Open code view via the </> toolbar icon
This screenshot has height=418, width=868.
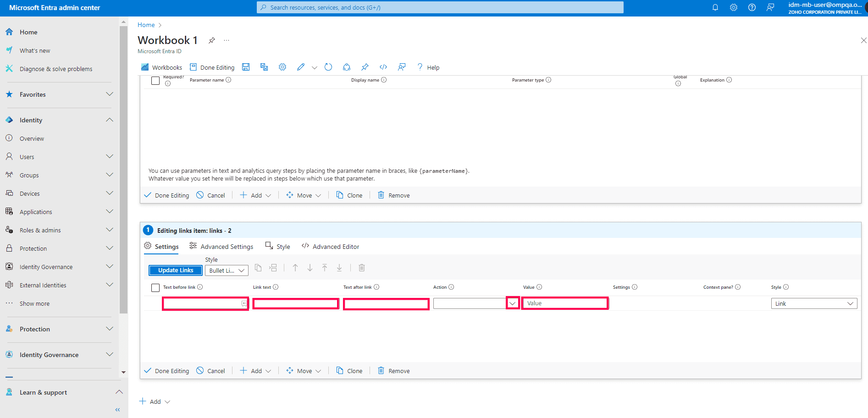(383, 67)
